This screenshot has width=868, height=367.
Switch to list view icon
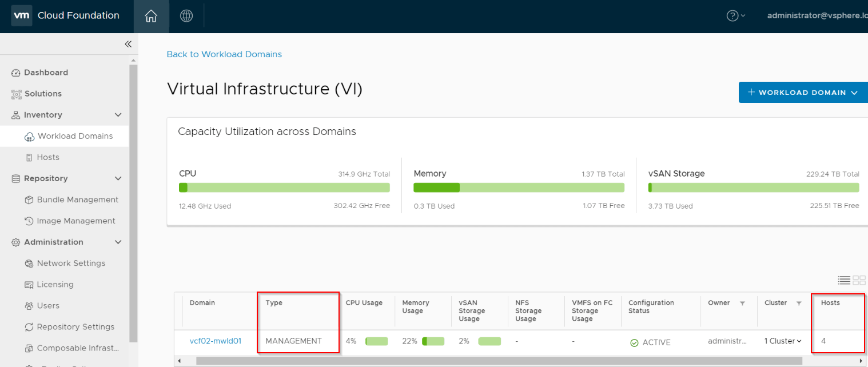click(x=844, y=280)
